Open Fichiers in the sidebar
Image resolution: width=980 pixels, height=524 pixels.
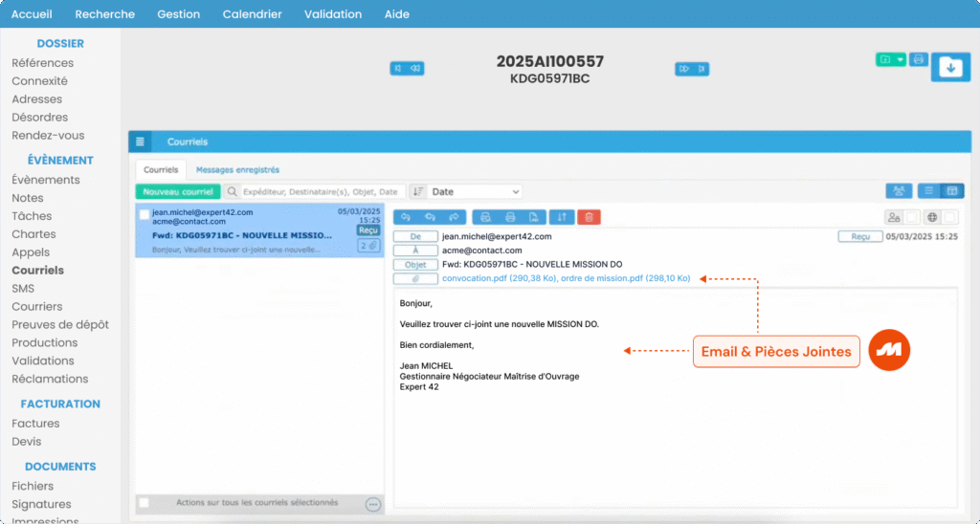[33, 486]
